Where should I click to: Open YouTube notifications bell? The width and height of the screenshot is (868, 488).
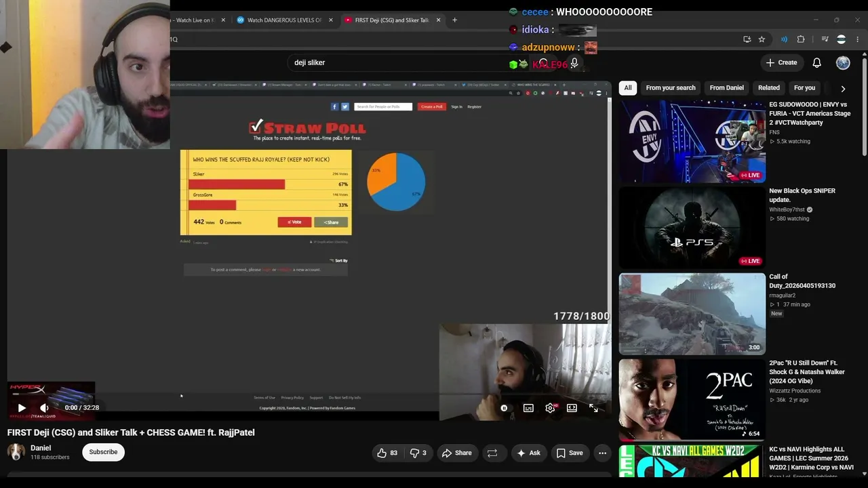click(817, 62)
